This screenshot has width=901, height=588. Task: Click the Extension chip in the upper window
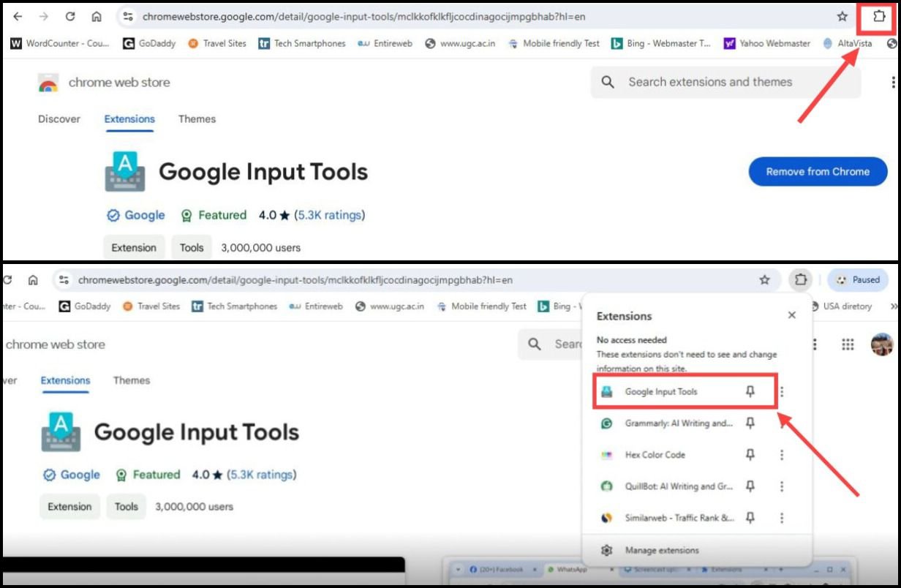click(x=134, y=248)
